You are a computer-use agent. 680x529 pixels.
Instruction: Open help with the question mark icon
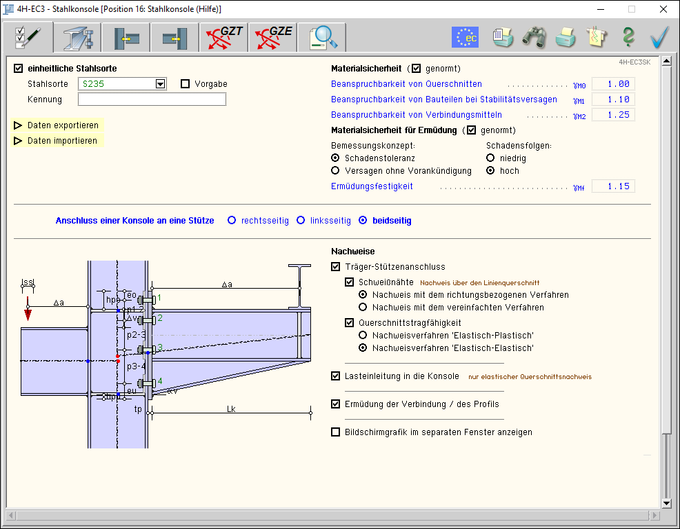click(628, 37)
